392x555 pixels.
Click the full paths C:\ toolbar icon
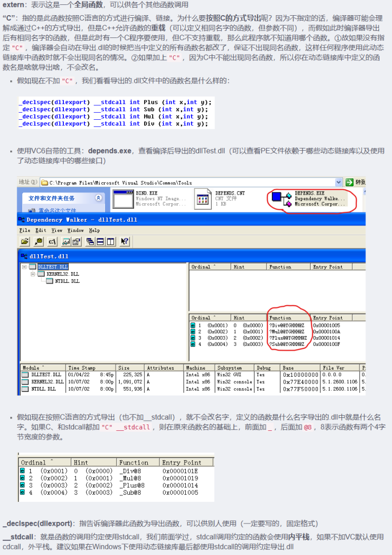pyautogui.click(x=53, y=242)
